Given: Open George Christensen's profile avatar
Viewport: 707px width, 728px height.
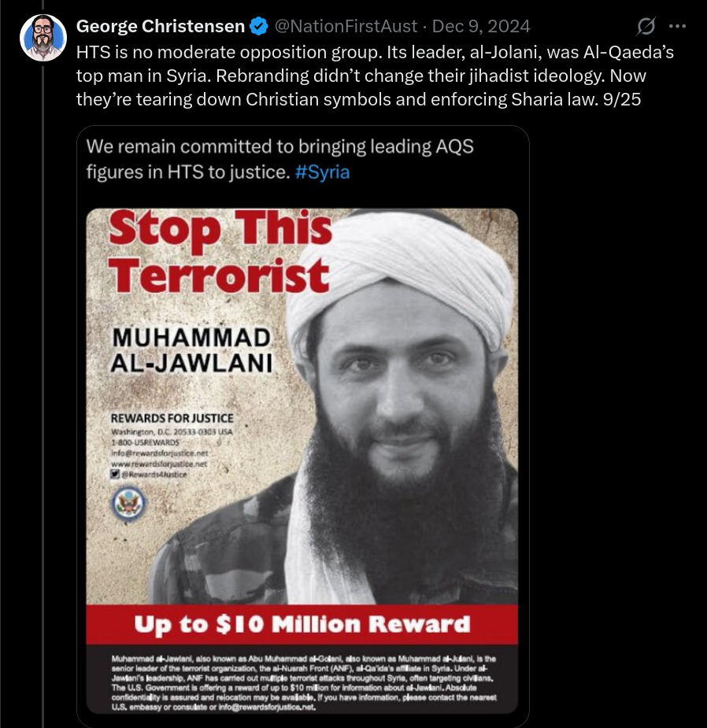Looking at the screenshot, I should click(43, 38).
